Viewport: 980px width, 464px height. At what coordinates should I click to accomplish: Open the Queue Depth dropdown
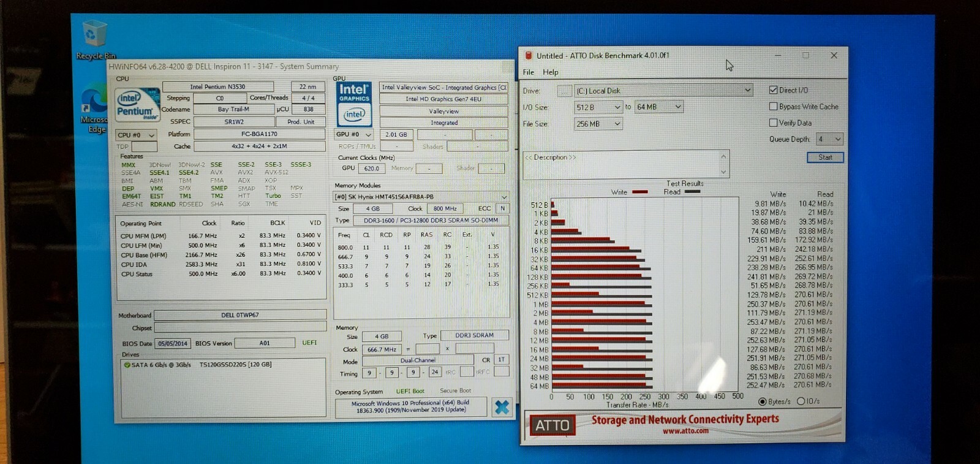(x=829, y=139)
